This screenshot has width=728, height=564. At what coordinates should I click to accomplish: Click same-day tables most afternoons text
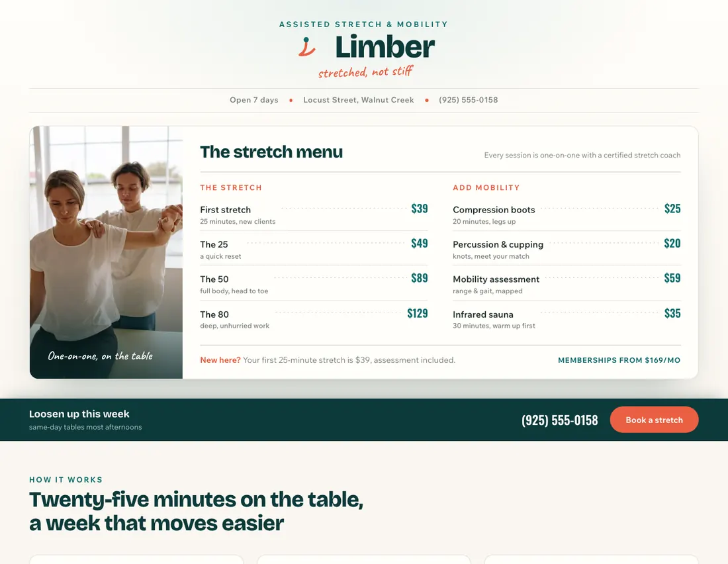tap(85, 427)
